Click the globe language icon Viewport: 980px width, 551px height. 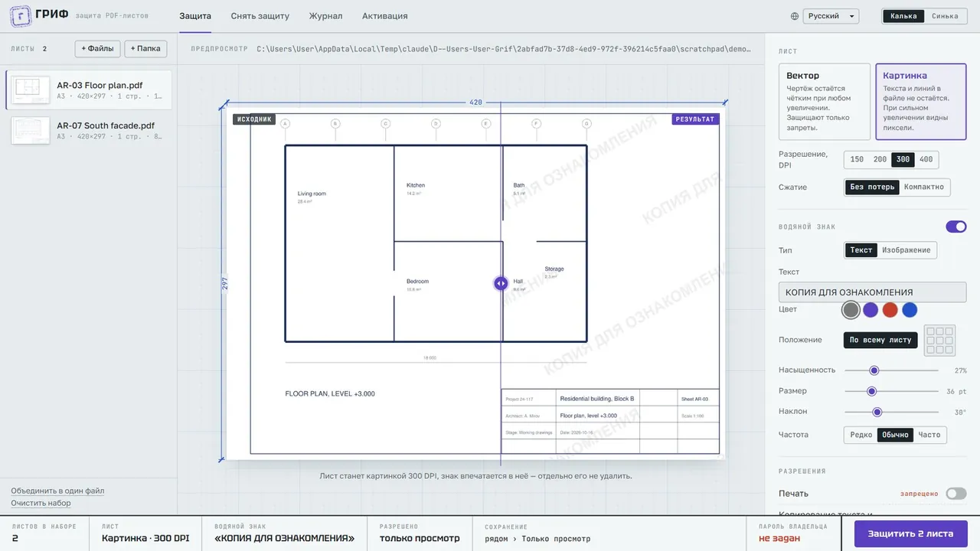tap(795, 16)
